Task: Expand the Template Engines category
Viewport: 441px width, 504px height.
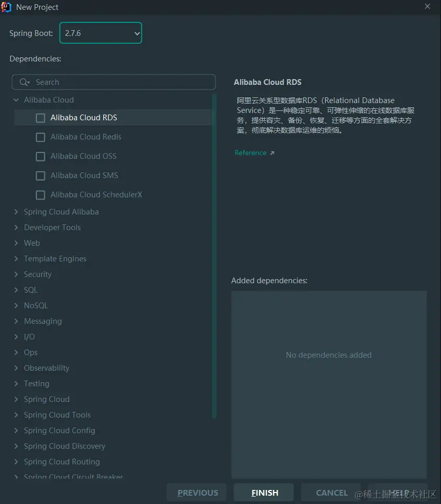Action: (x=16, y=259)
